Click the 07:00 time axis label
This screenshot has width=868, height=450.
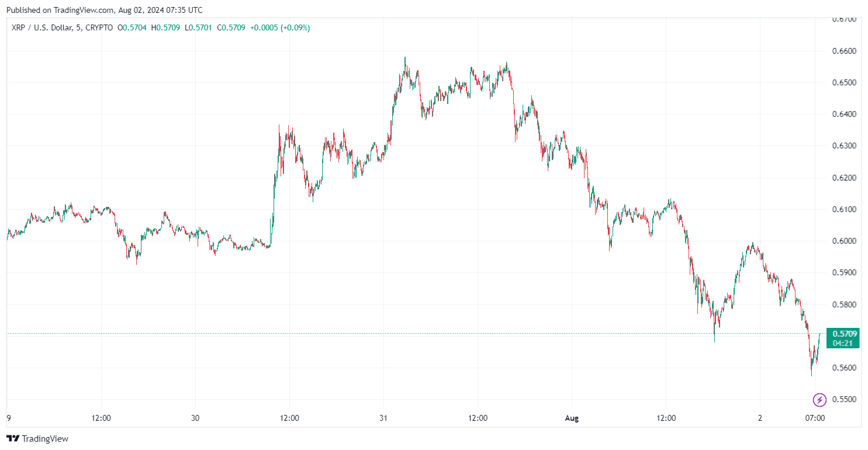[815, 418]
